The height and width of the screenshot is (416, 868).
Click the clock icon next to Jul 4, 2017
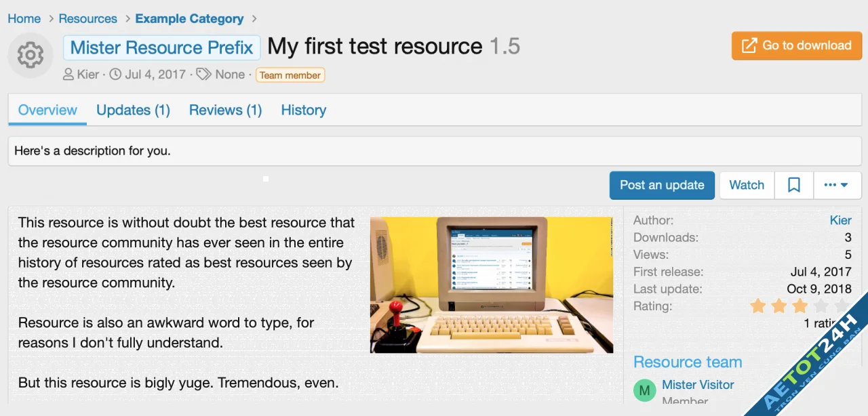(x=115, y=75)
